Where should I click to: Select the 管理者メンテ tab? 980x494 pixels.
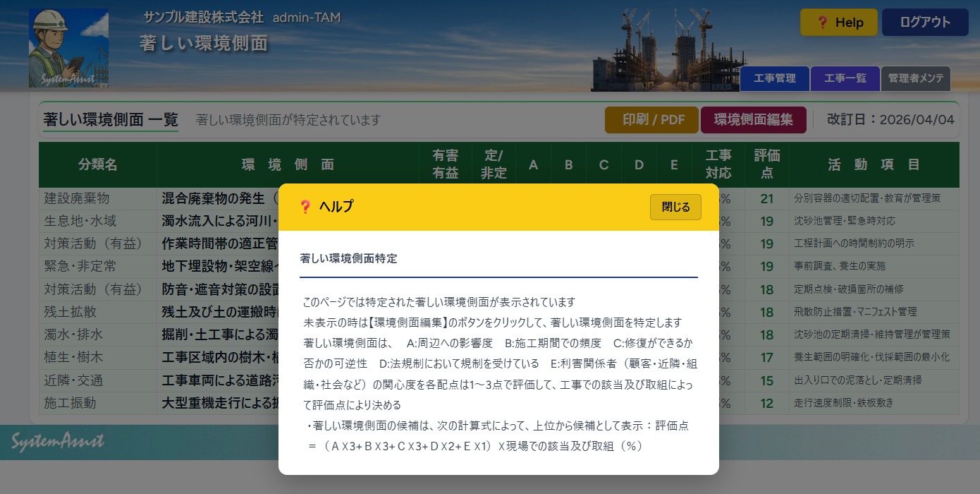pyautogui.click(x=915, y=79)
